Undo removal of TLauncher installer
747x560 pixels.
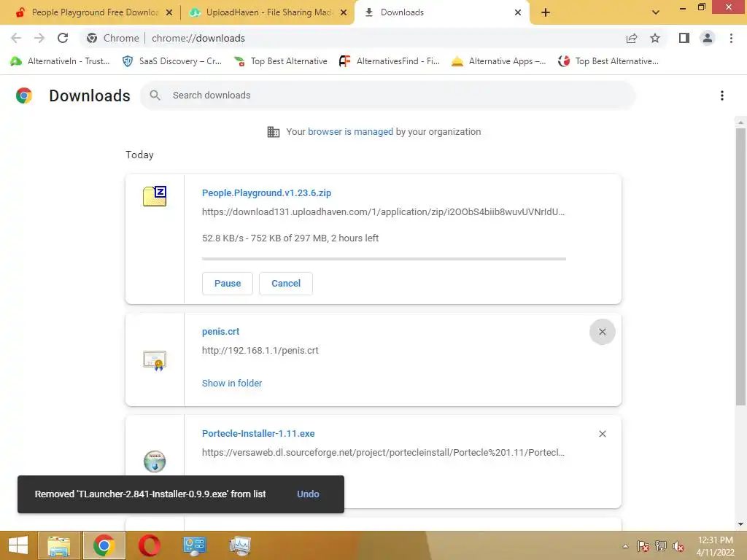(308, 494)
